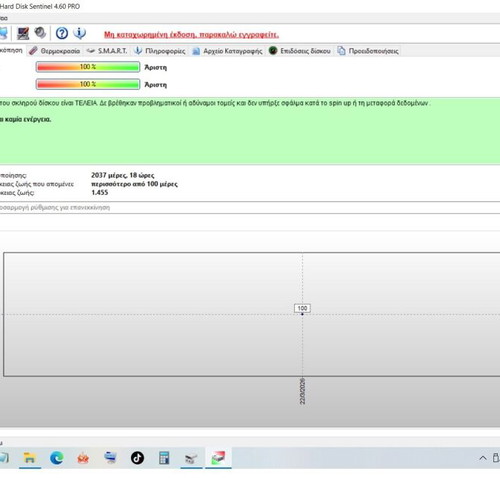Viewport: 500px width, 500px height.
Task: Launch Calculator from the taskbar
Action: (164, 458)
